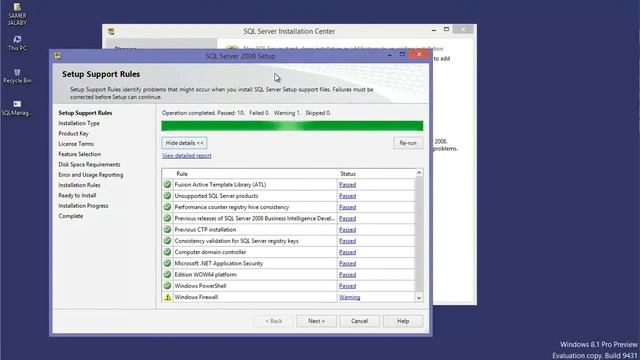
Task: Click the Cancel button
Action: pyautogui.click(x=360, y=321)
